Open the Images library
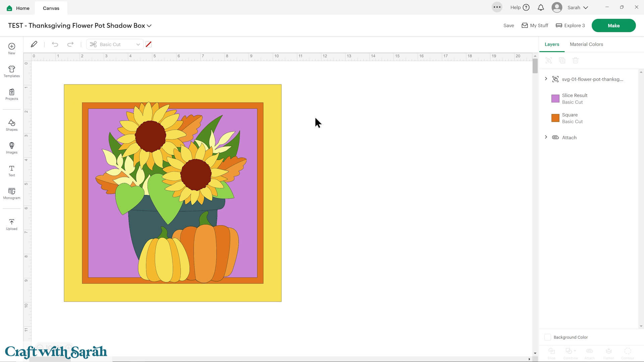Viewport: 644px width, 362px height. (12, 148)
